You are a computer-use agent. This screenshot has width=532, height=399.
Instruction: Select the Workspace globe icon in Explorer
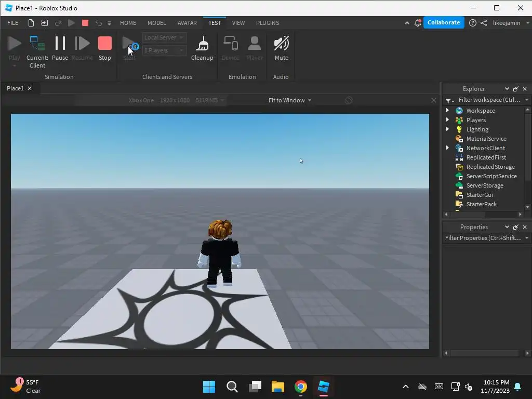(x=459, y=111)
